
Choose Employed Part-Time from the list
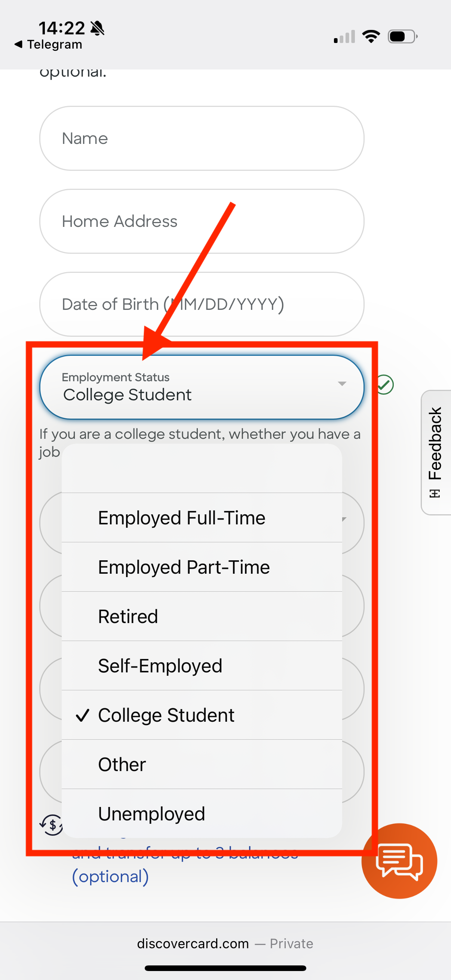[x=202, y=567]
